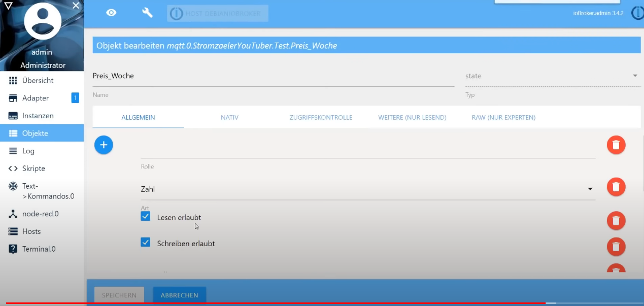Click the Name field containing Preis_Woche

tap(273, 76)
